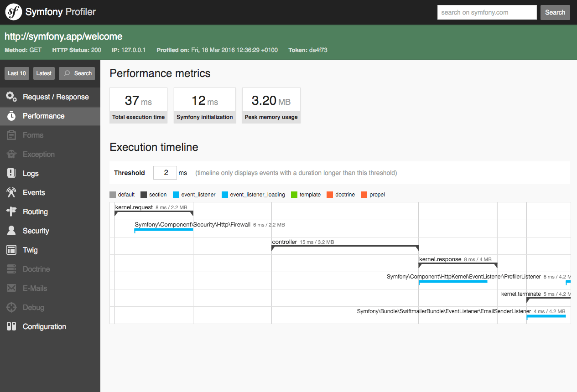The image size is (577, 392).
Task: Open the Doctrine panel
Action: [36, 269]
